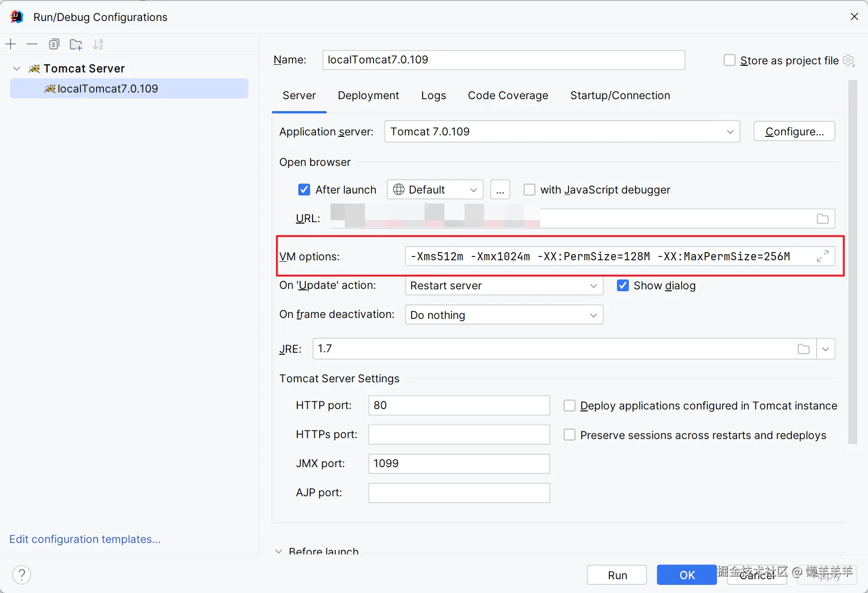
Task: Remove the selected configuration with minus icon
Action: tap(32, 44)
